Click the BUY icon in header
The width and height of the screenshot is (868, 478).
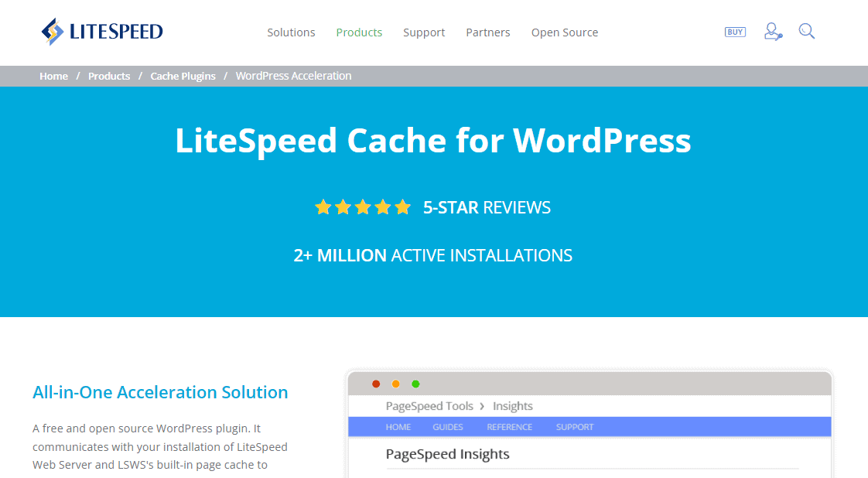pos(735,32)
